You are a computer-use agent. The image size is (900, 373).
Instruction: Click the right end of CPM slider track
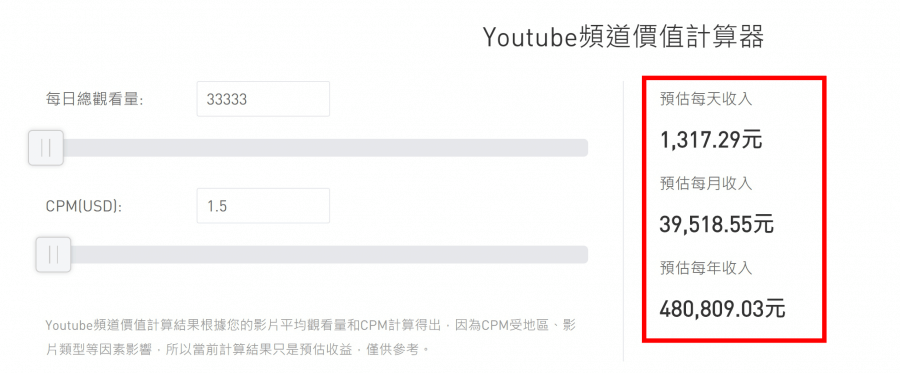coord(583,254)
